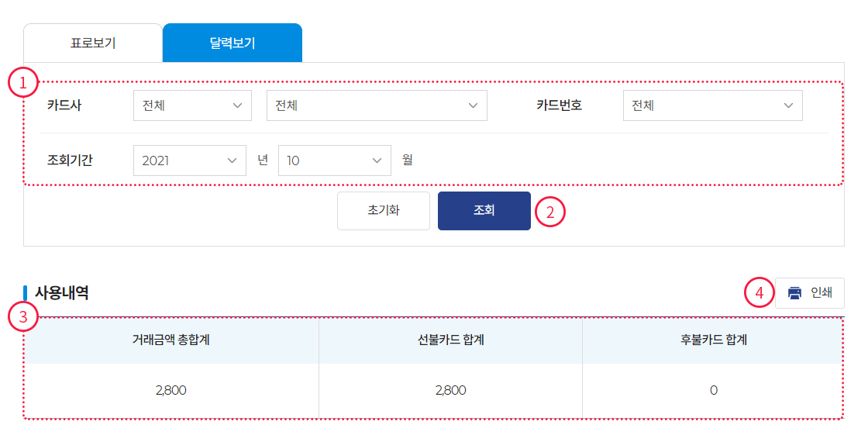Click the 거래금액 총합계 header
The image size is (868, 442).
click(x=171, y=340)
